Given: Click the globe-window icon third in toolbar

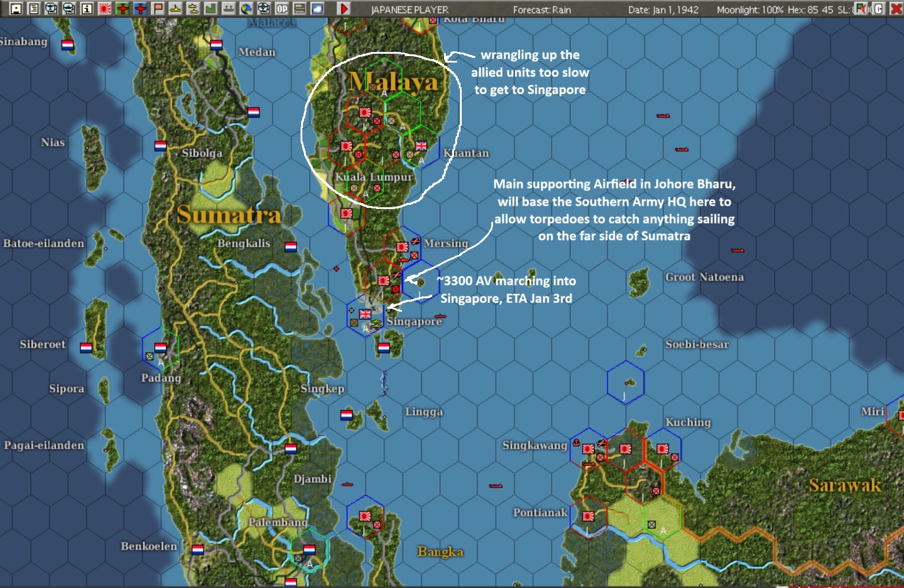Looking at the screenshot, I should click(x=51, y=8).
